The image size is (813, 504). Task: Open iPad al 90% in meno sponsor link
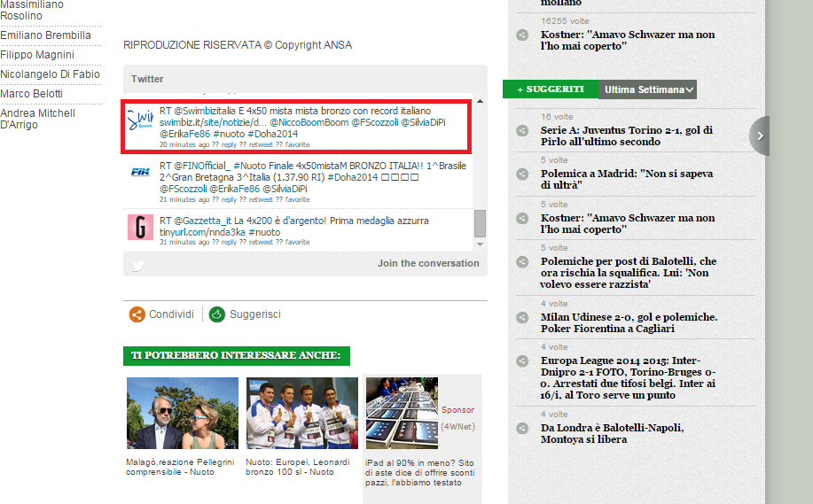419,472
